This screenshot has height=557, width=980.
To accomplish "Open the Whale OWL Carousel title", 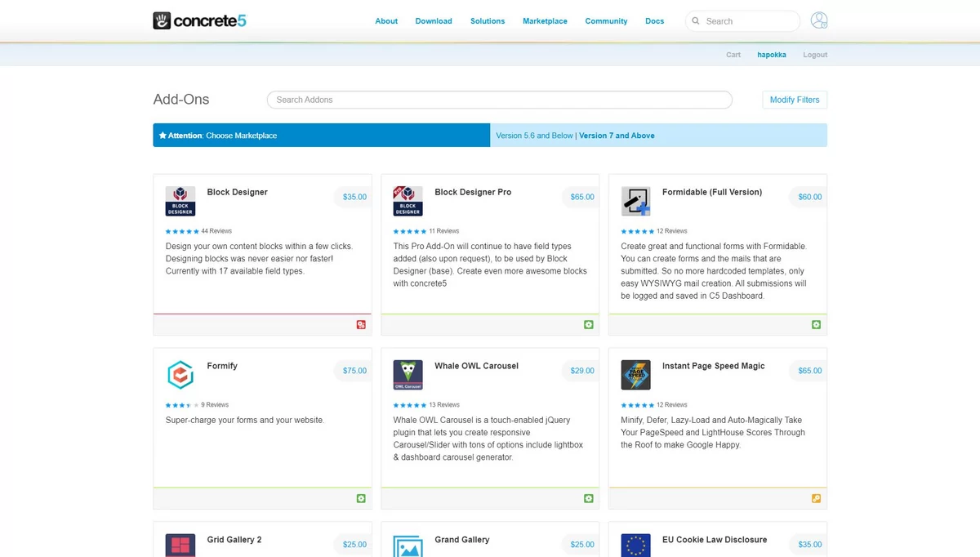I will [x=476, y=366].
